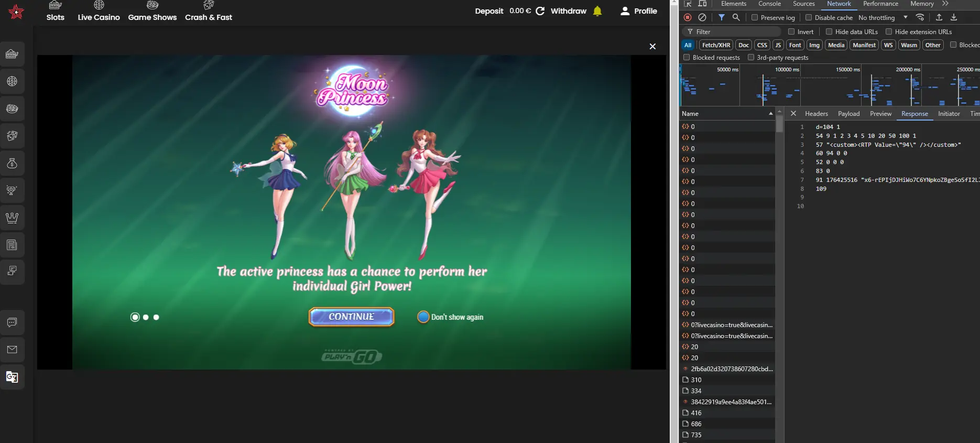
Task: Open the live chat sidebar icon
Action: point(12,322)
